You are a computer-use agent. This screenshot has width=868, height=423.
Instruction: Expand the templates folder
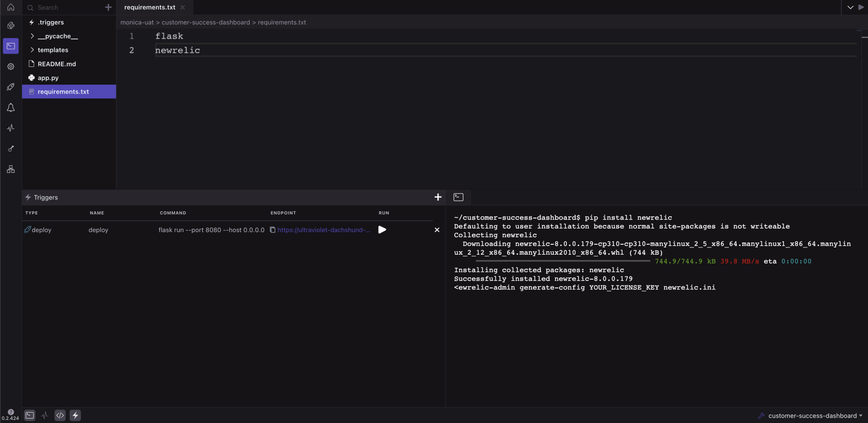[x=53, y=50]
